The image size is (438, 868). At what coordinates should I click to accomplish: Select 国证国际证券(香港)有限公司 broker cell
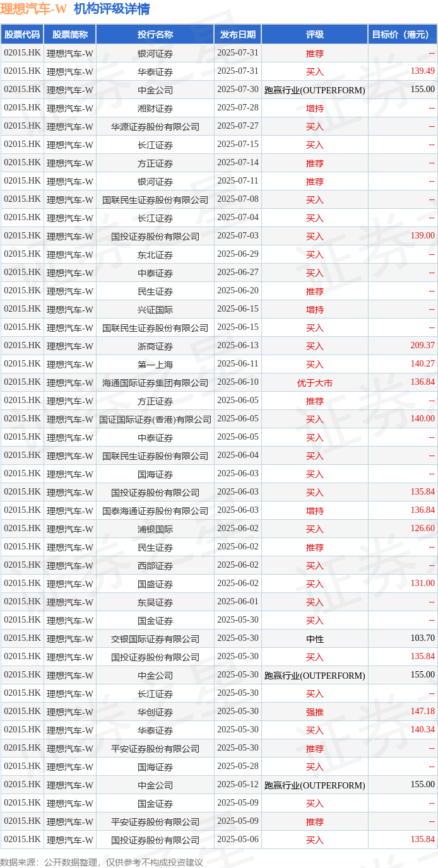155,419
